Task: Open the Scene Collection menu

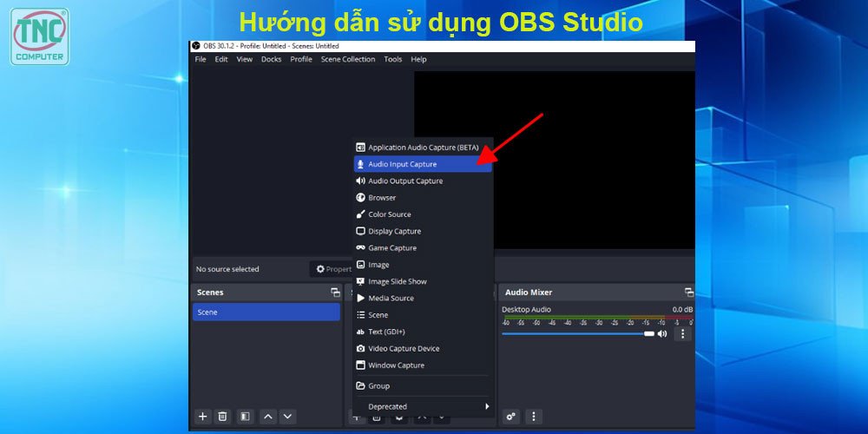Action: (347, 59)
